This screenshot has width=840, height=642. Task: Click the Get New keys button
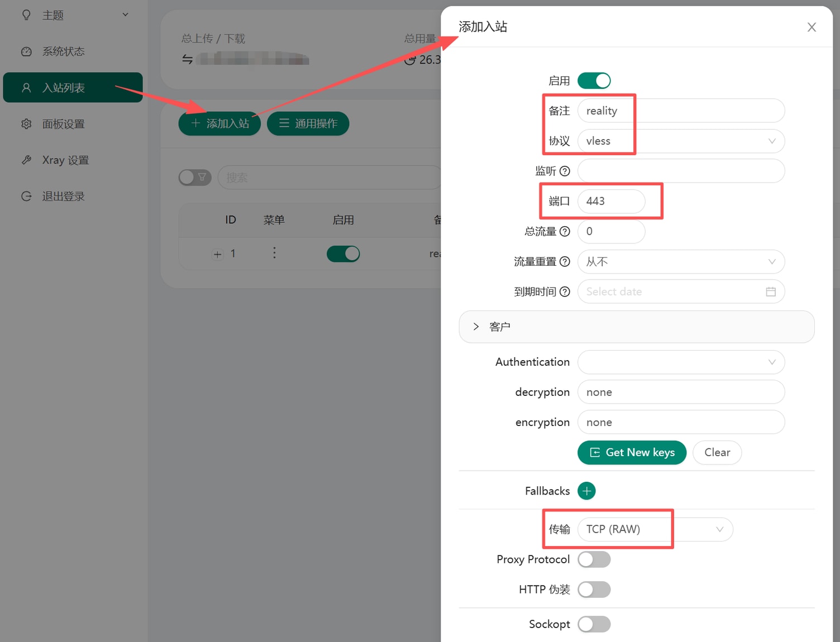click(x=632, y=452)
